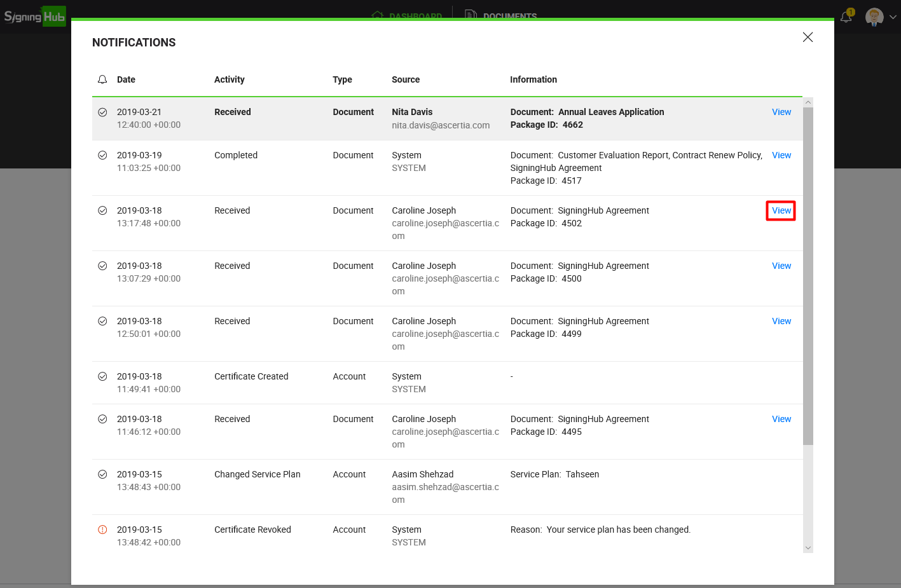Open the user profile avatar
901x588 pixels.
click(x=874, y=17)
